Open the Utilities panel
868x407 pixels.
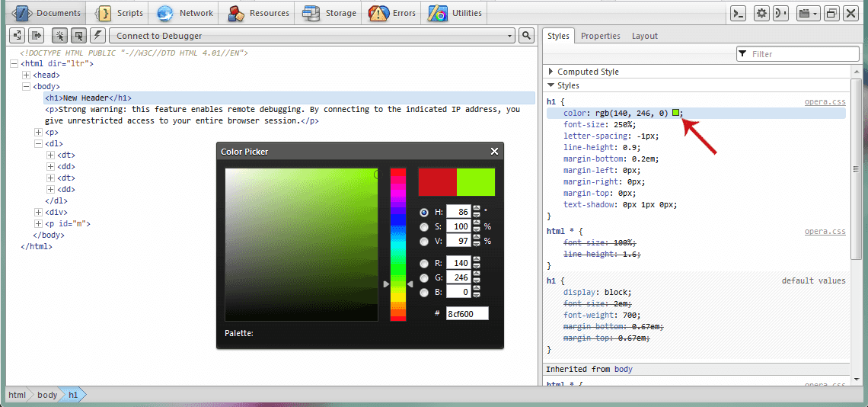pyautogui.click(x=455, y=13)
